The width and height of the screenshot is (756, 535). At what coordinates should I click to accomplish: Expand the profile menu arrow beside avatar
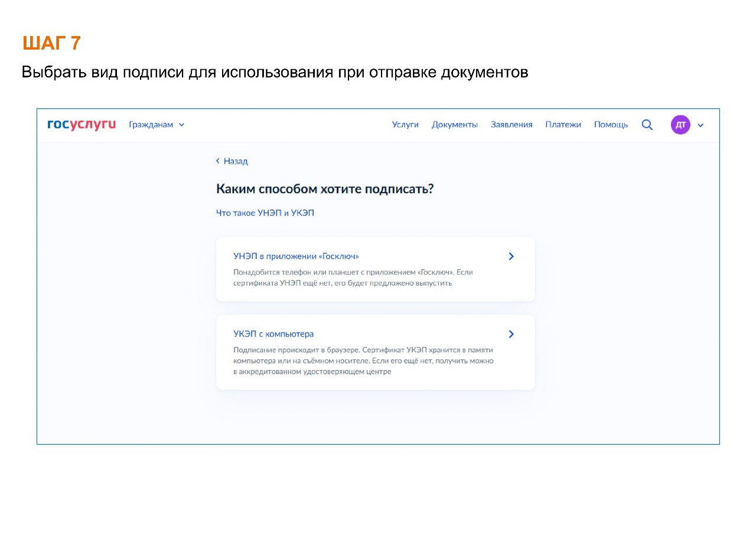701,125
